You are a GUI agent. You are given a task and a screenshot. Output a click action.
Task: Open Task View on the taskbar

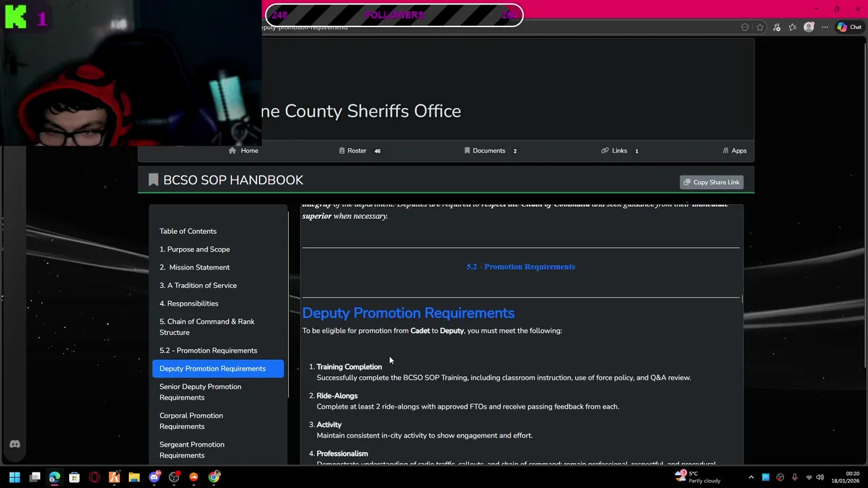pyautogui.click(x=35, y=477)
